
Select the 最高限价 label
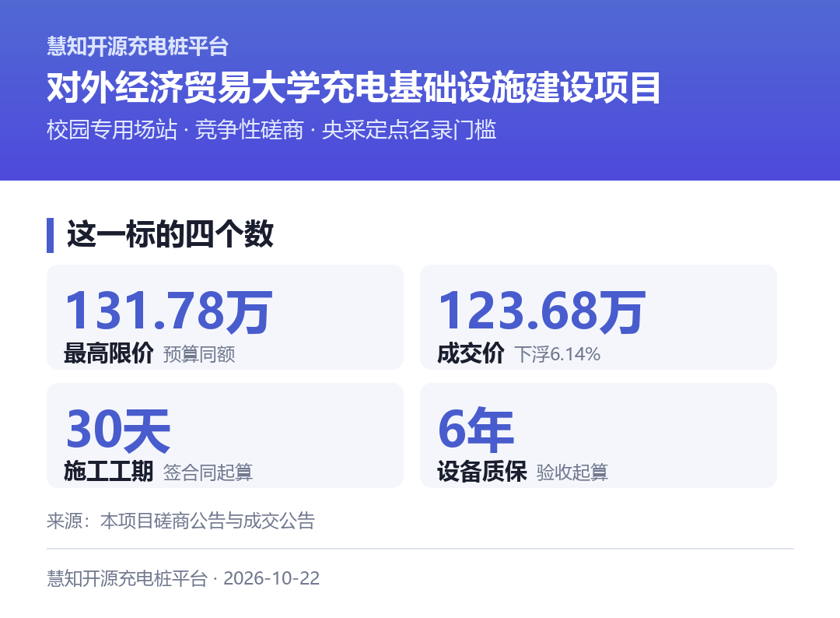pyautogui.click(x=109, y=354)
